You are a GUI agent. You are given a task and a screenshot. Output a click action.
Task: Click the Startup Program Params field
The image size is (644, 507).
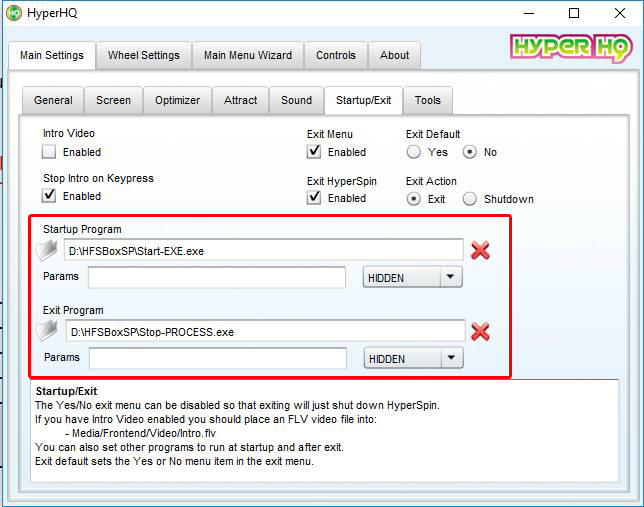[217, 277]
